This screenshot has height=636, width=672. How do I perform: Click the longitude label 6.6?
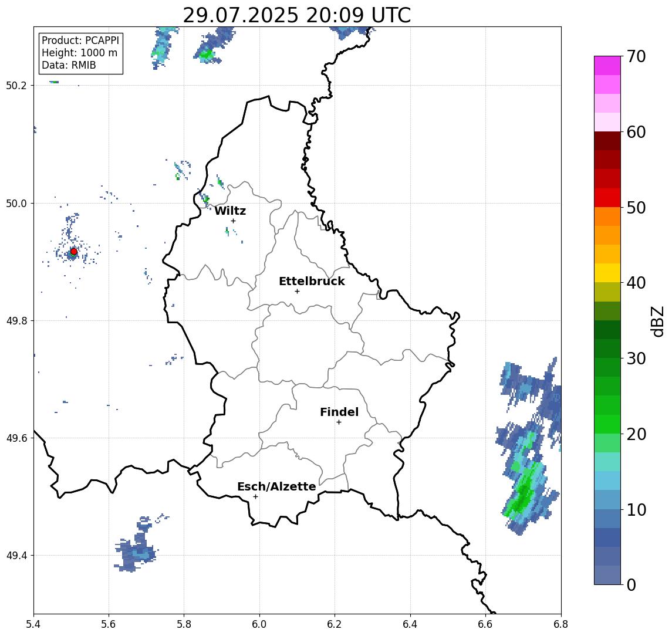[x=485, y=624]
